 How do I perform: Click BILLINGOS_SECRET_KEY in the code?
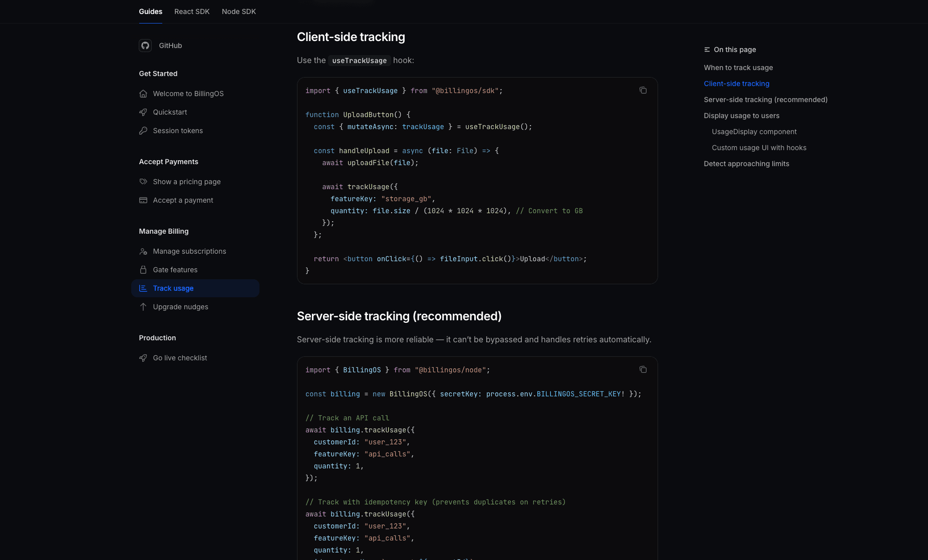[x=578, y=394]
